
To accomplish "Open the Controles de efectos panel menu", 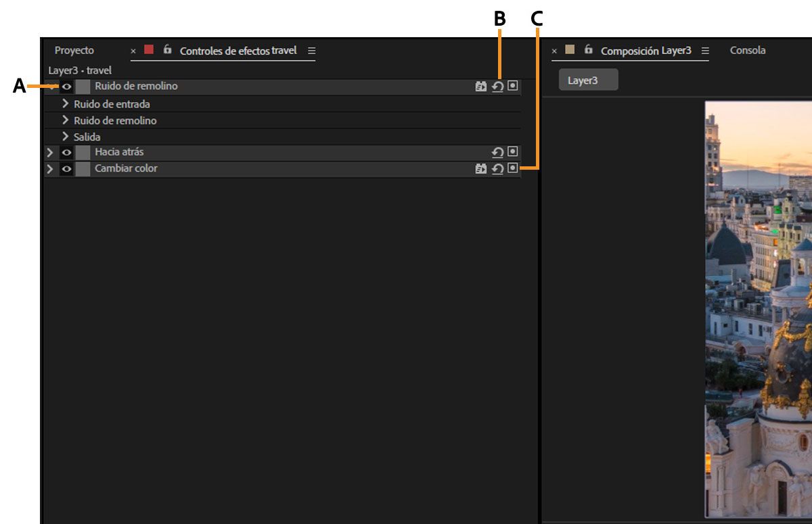I will [311, 50].
